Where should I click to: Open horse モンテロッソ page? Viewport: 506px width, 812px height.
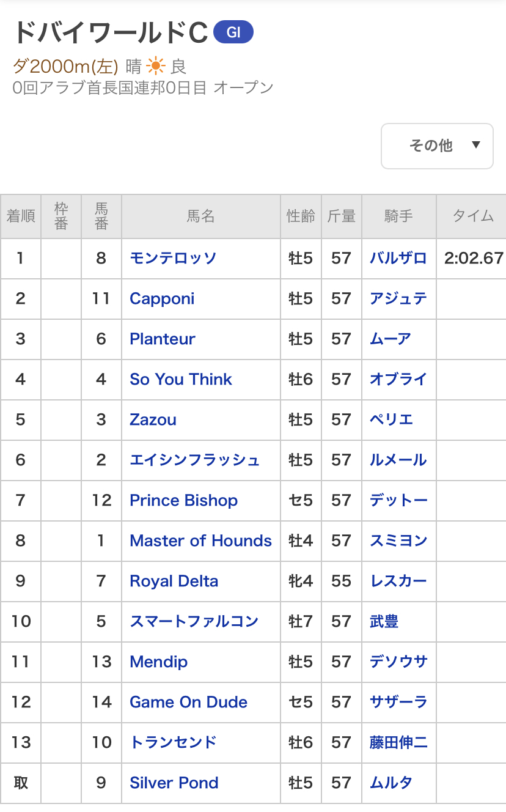[x=173, y=258]
